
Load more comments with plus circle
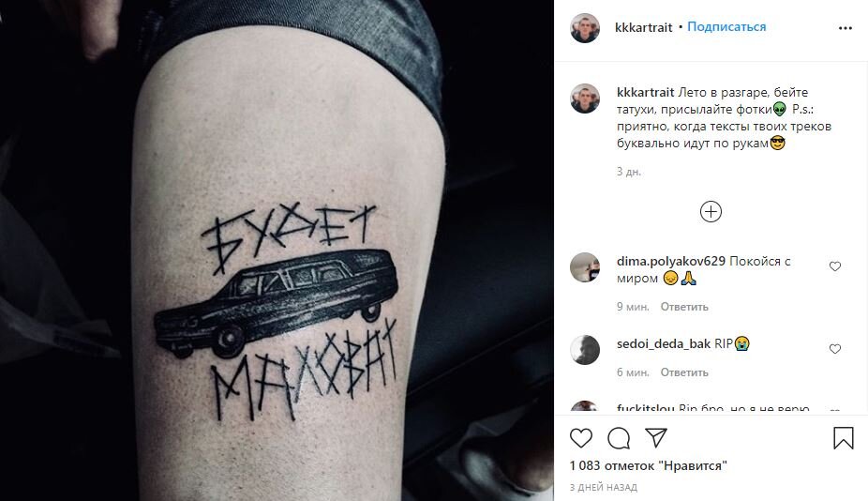tap(711, 212)
